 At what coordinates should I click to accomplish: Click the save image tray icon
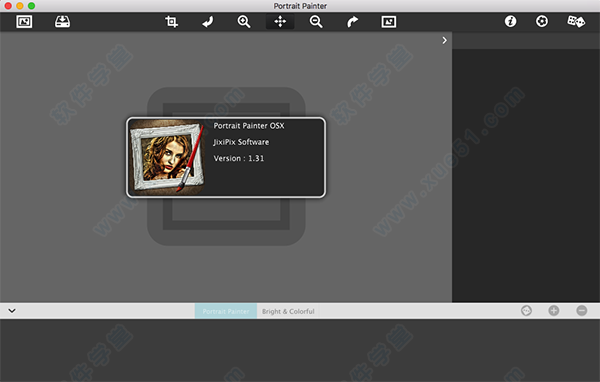coord(62,21)
